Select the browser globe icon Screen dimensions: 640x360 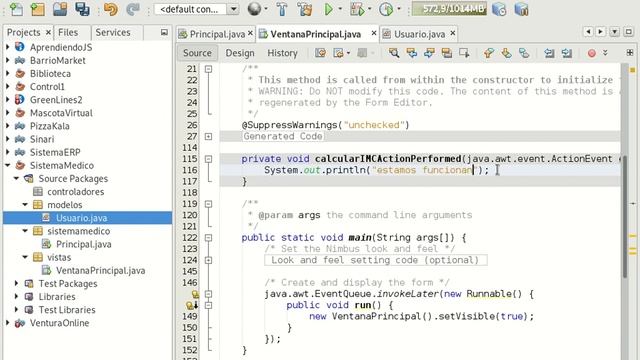click(254, 9)
